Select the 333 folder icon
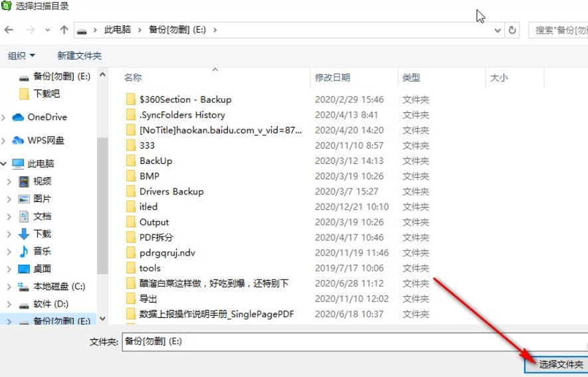Screen dimensions: 588x377 [131, 145]
